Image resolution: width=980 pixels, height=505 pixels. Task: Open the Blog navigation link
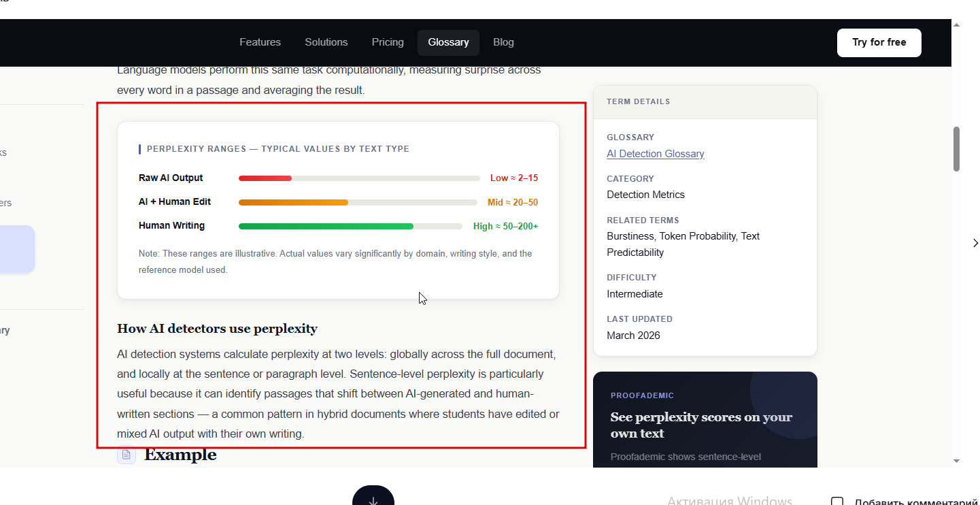coord(503,42)
